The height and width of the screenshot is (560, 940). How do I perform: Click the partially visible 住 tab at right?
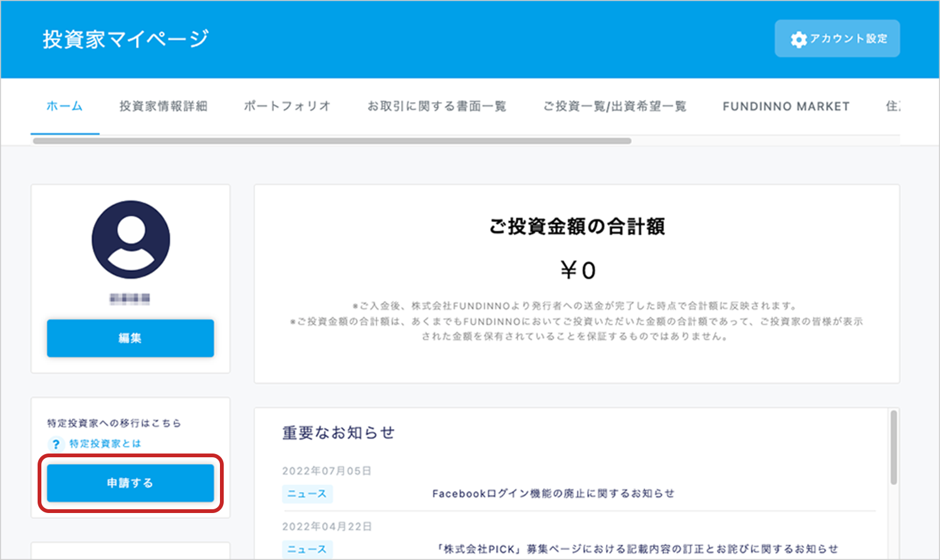(892, 106)
